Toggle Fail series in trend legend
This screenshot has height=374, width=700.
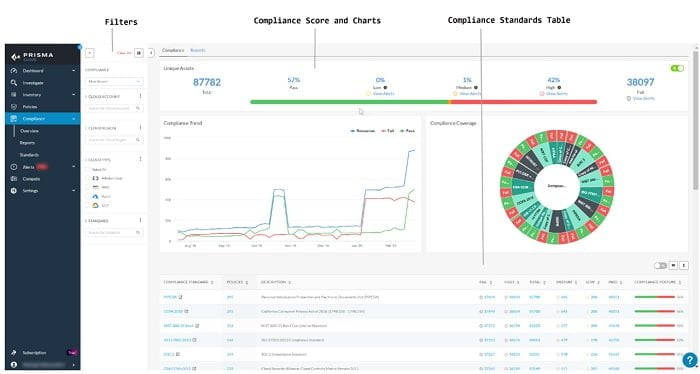coord(388,131)
